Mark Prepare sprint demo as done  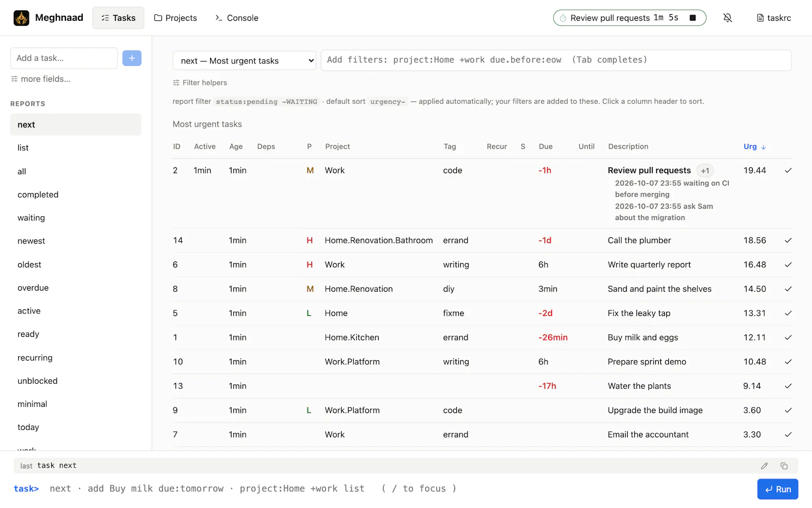click(x=788, y=362)
